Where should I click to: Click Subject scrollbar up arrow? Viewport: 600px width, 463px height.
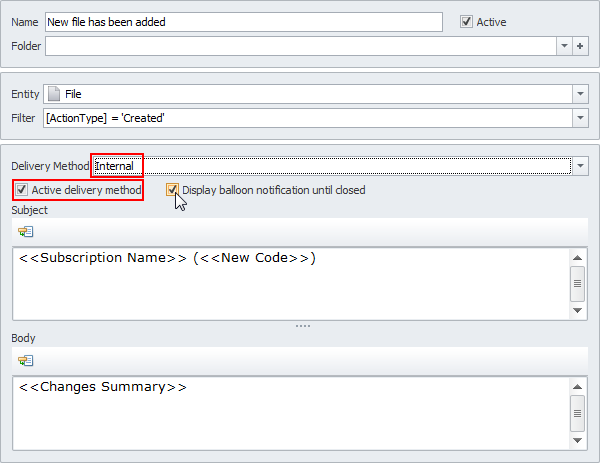click(x=577, y=257)
